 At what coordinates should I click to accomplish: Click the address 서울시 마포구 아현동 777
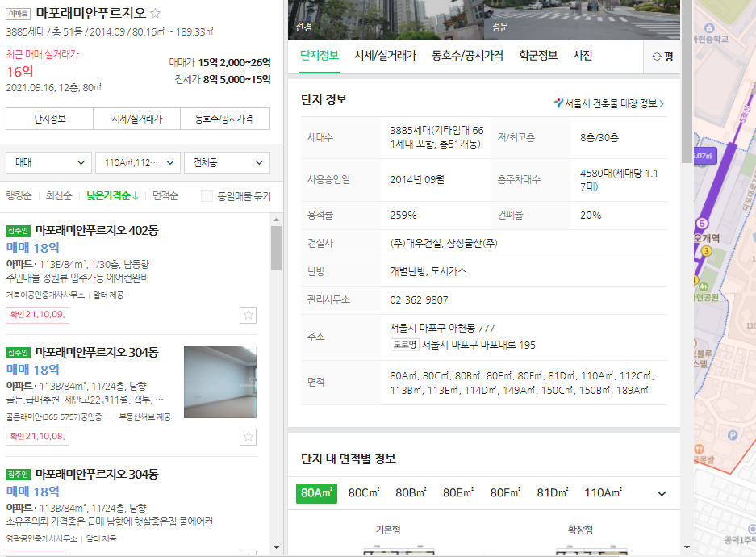pos(442,328)
